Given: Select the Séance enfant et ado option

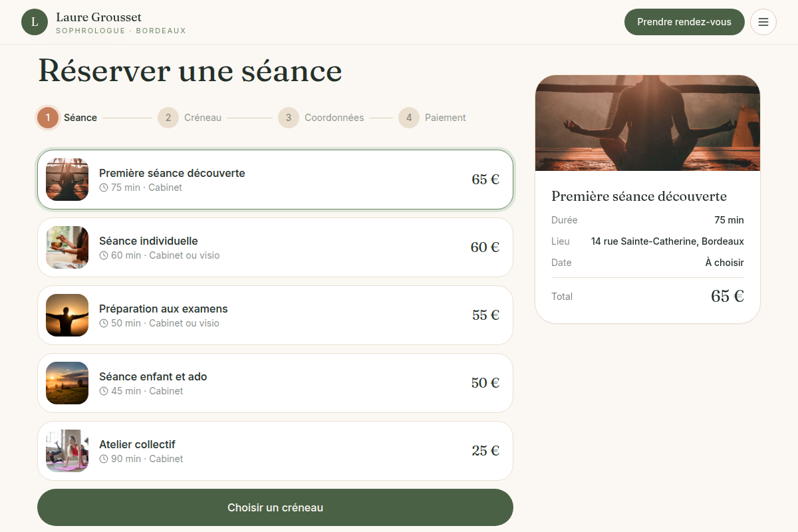Looking at the screenshot, I should click(x=275, y=383).
